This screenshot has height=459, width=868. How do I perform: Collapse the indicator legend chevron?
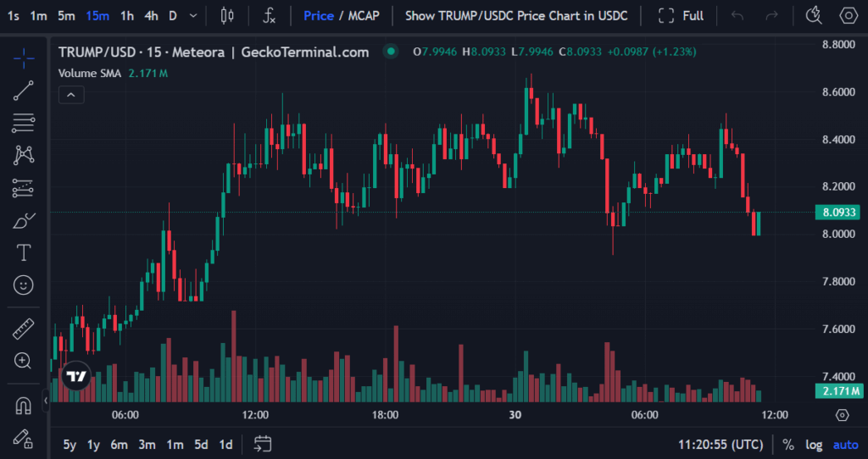coord(70,96)
